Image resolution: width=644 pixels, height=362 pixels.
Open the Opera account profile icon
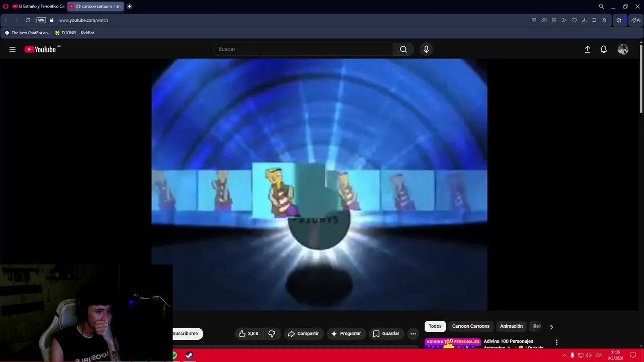tap(604, 20)
